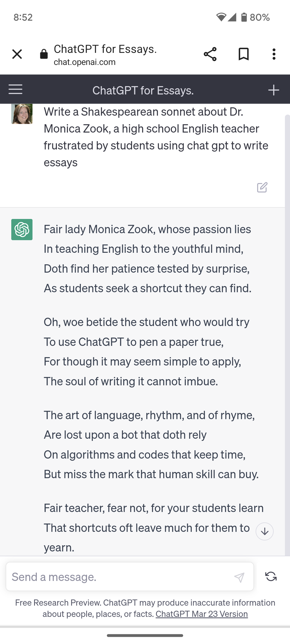Open the ChatGPT hamburger sidebar menu

click(x=15, y=90)
